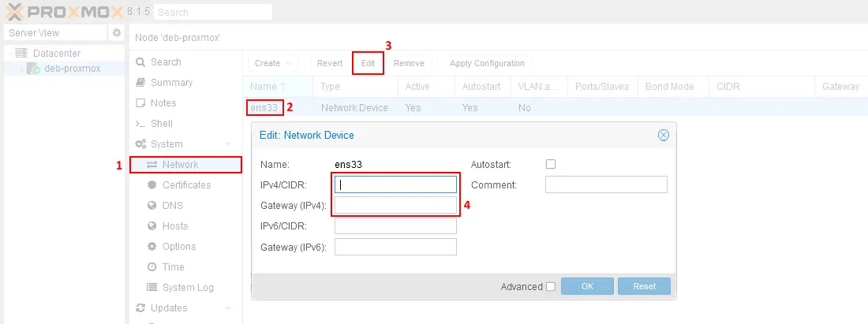The width and height of the screenshot is (868, 324).
Task: Click the Ports/Slaves column header
Action: tap(602, 86)
